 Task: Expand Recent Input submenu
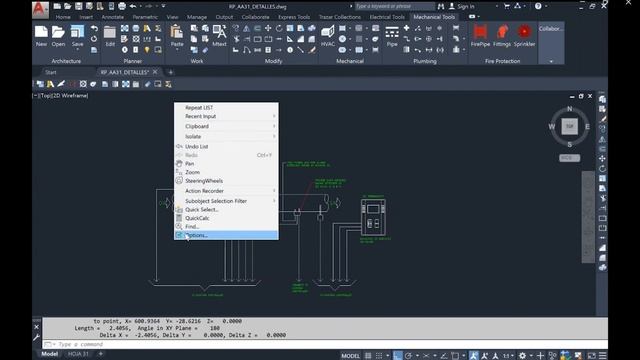pos(226,116)
